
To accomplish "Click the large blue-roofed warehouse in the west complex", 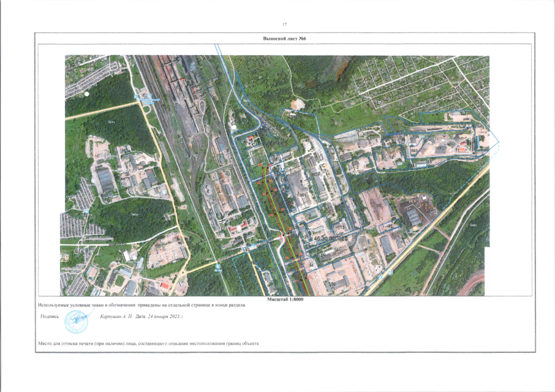I will pyautogui.click(x=105, y=181).
